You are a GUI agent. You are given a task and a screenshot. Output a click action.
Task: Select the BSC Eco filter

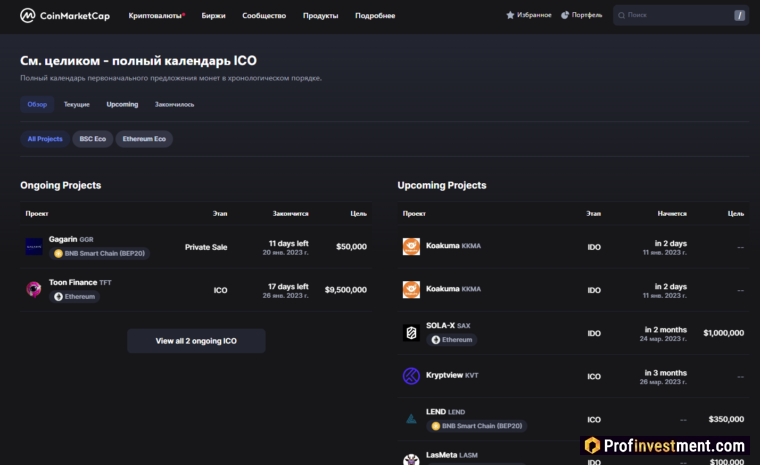[93, 139]
